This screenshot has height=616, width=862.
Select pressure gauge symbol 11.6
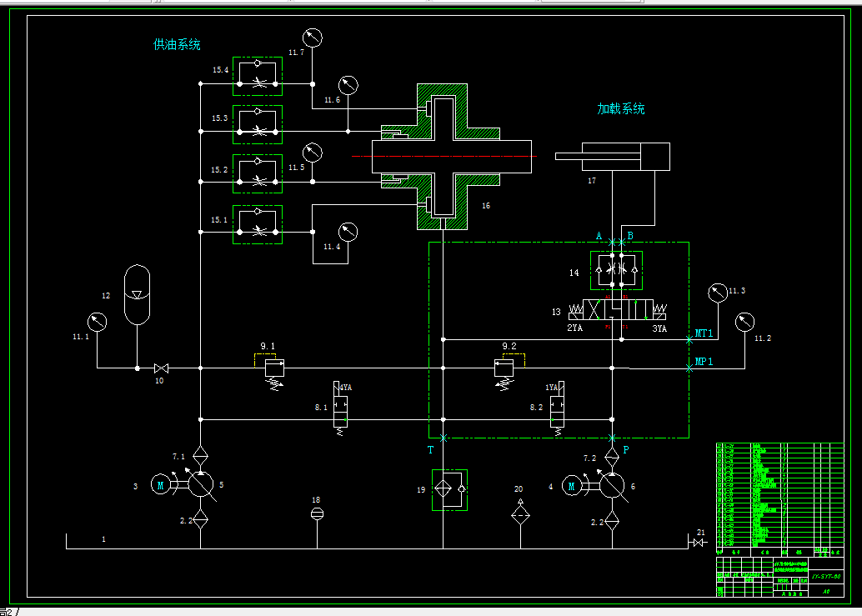348,85
